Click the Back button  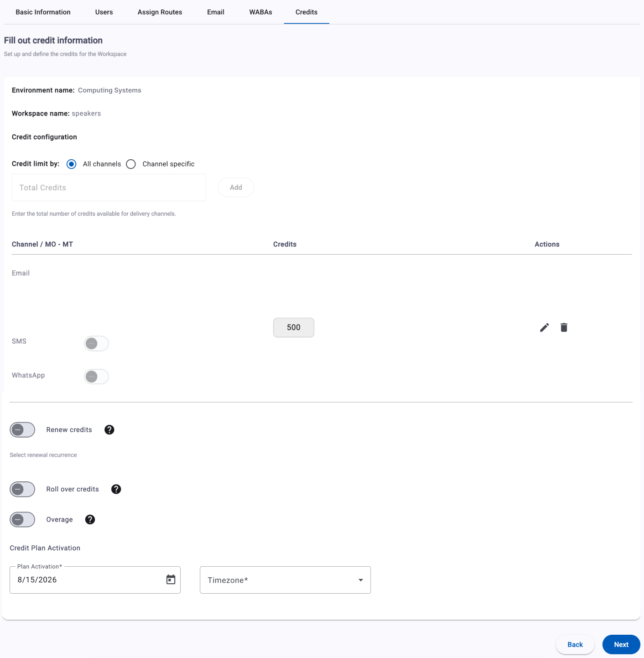pos(575,645)
